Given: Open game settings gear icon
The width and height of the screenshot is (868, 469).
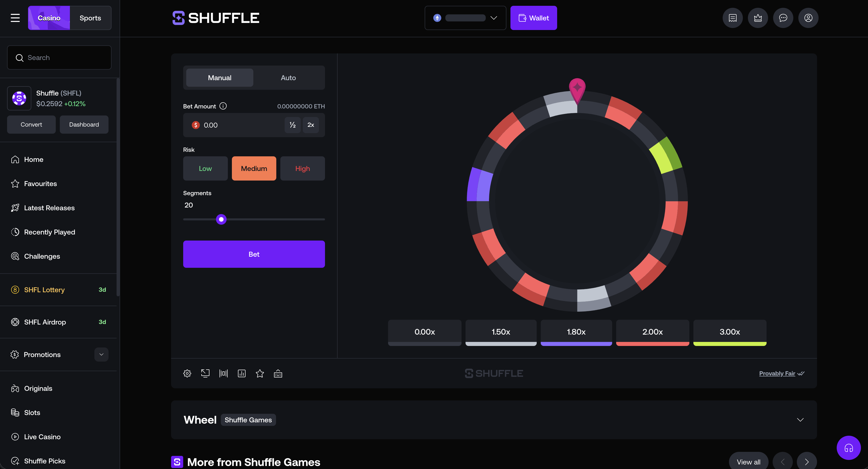Looking at the screenshot, I should coord(187,373).
